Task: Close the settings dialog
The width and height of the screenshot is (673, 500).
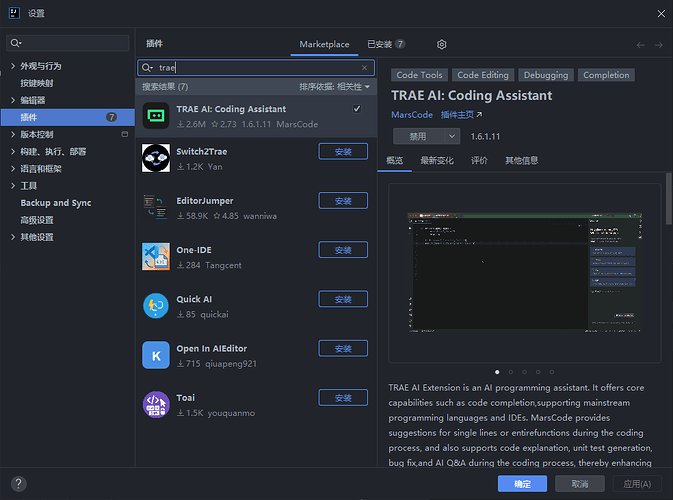Action: tap(661, 14)
